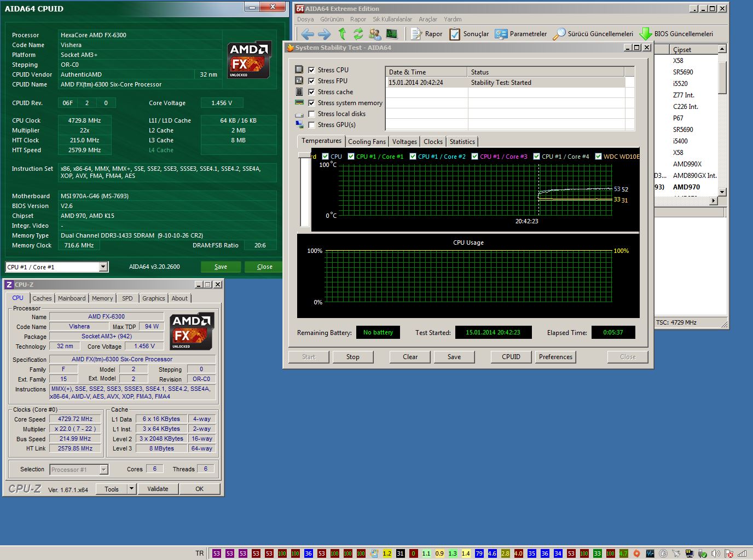This screenshot has height=560, width=753.
Task: Open the Görünüm menu
Action: pos(332,19)
